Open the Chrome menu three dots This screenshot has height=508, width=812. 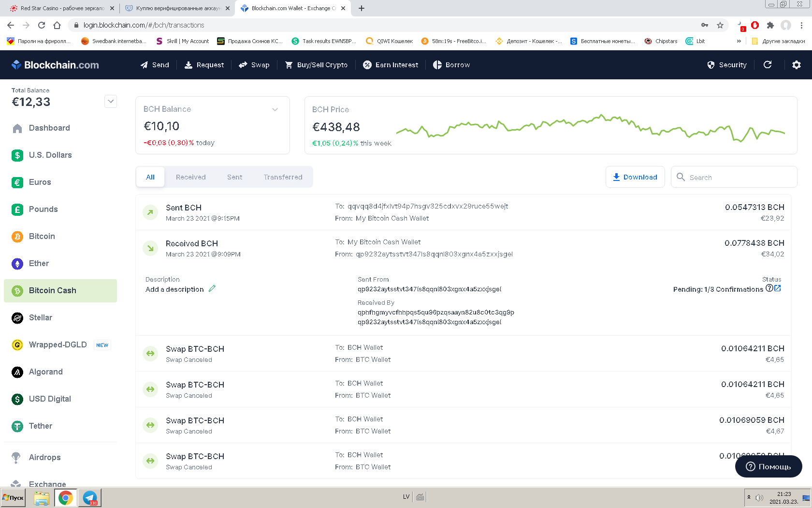[801, 25]
